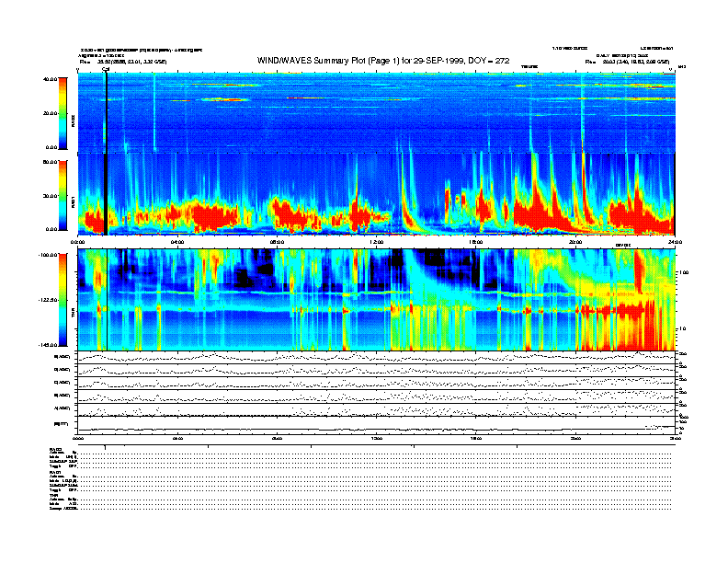Click the black calibration line in RAD1 panel
Image resolution: width=728 pixels, height=563 pixels.
pos(106,194)
